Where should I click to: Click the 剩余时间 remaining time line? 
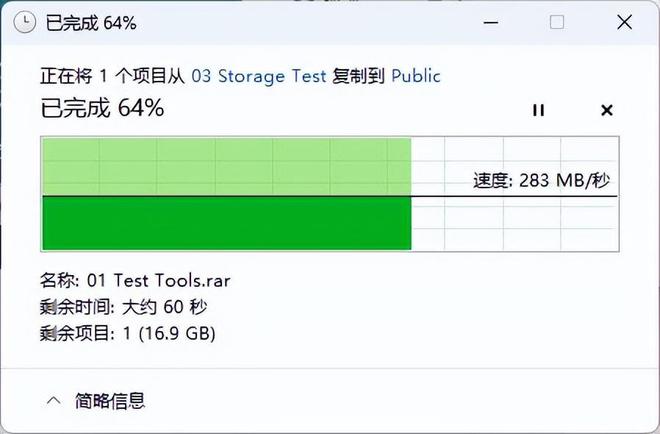pyautogui.click(x=123, y=306)
